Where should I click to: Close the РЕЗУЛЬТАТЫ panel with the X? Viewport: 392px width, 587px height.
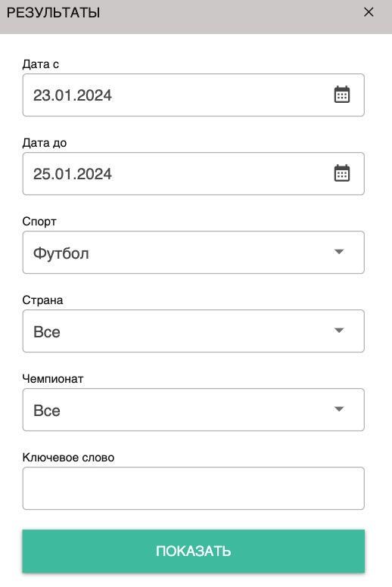click(369, 12)
